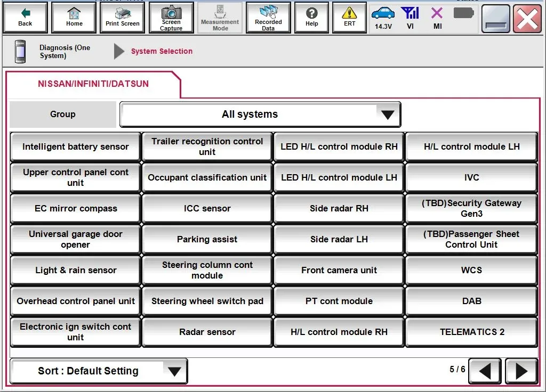Select Electronic ign switch cont unit
546x392 pixels.
[76, 332]
